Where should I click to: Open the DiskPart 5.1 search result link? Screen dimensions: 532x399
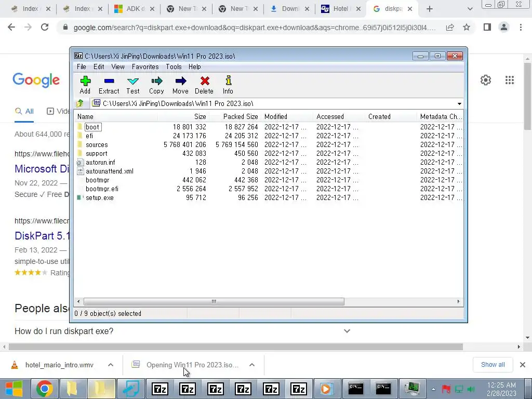click(42, 236)
